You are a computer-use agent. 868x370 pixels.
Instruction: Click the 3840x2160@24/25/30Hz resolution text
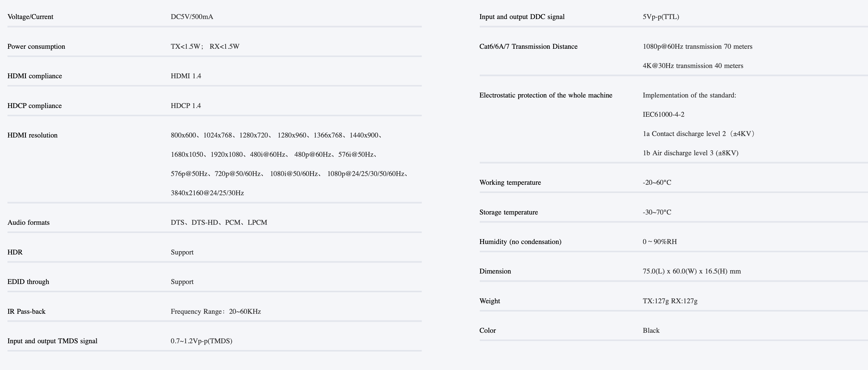tap(207, 193)
